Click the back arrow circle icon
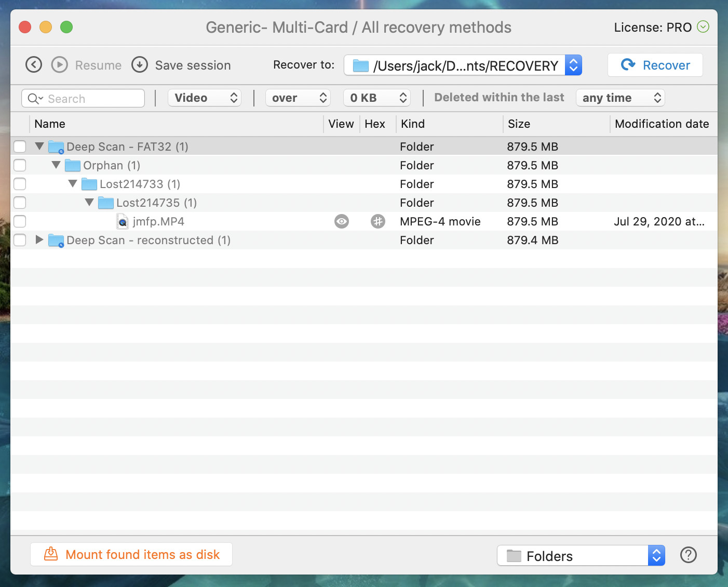Screen dimensions: 728x587 coord(34,65)
